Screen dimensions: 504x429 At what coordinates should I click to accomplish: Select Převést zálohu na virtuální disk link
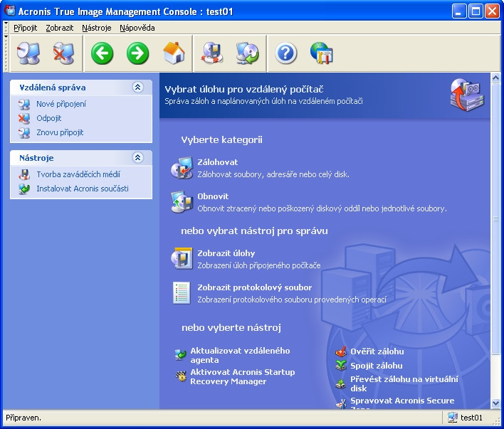404,383
